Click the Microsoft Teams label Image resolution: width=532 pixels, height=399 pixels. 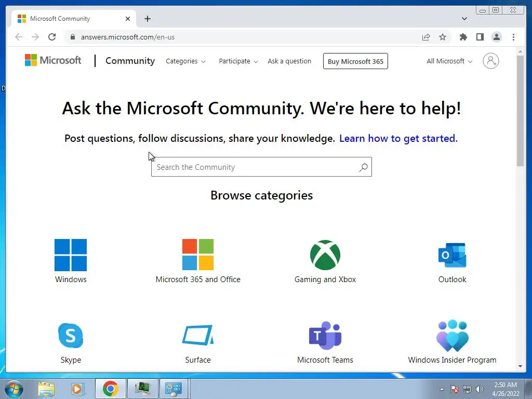[x=325, y=360]
